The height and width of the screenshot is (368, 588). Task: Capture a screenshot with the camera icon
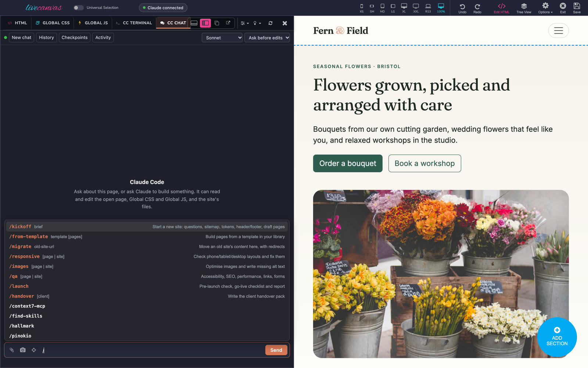tap(23, 350)
